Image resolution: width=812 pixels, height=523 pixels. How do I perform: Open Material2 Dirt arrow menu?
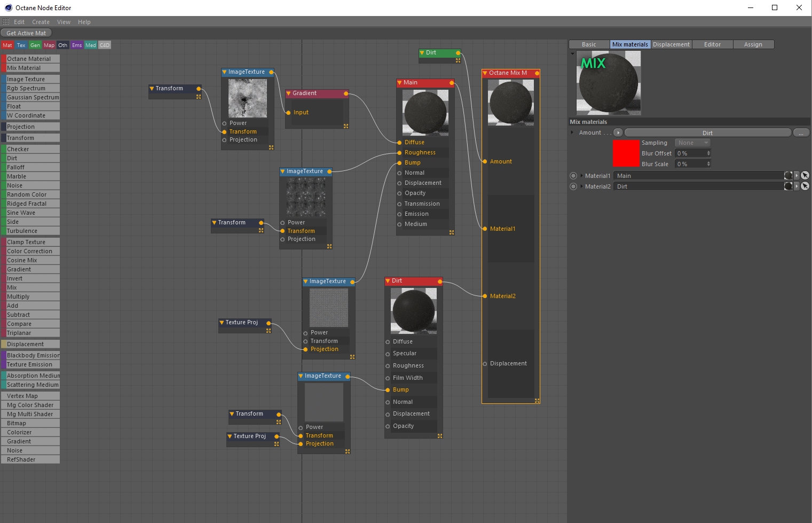pos(797,186)
